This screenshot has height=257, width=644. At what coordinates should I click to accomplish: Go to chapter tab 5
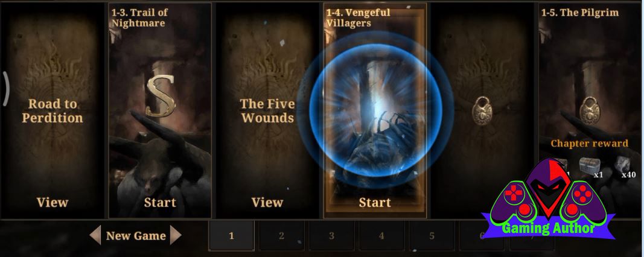(x=432, y=236)
